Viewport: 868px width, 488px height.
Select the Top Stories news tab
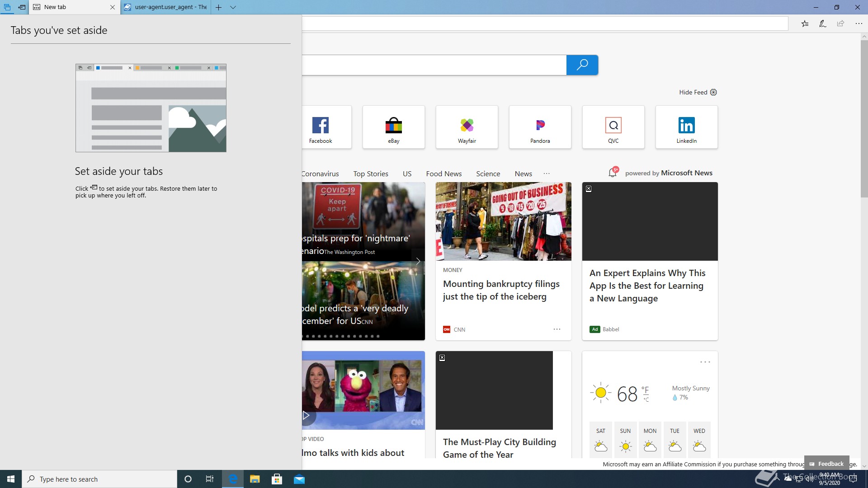pos(370,174)
